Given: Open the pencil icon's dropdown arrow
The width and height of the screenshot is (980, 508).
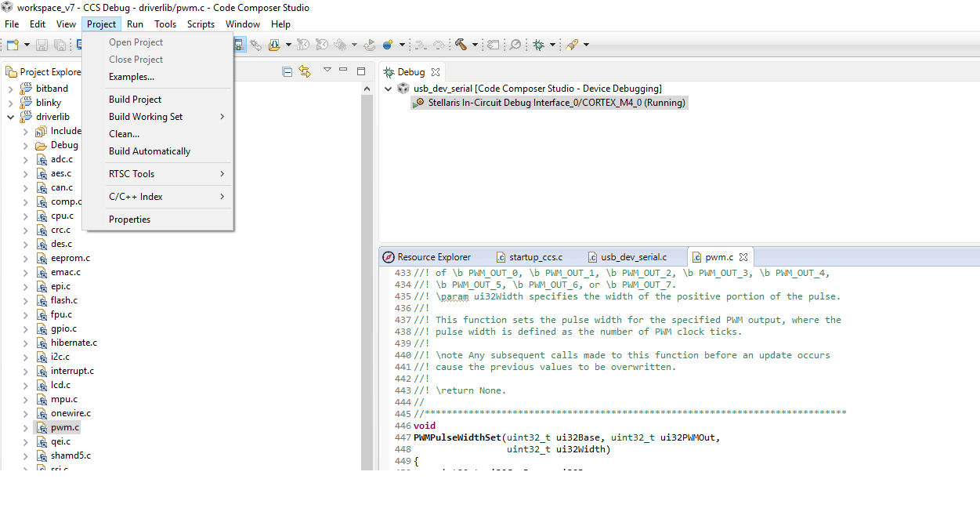Looking at the screenshot, I should [586, 45].
